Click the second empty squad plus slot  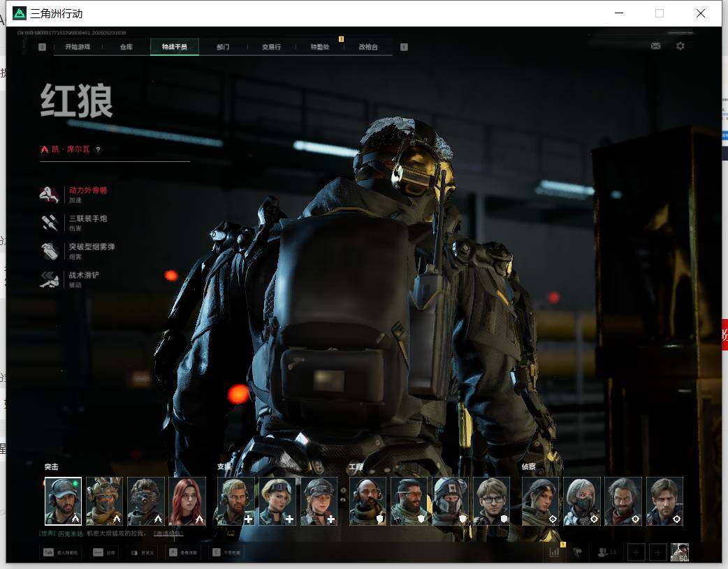click(x=657, y=552)
